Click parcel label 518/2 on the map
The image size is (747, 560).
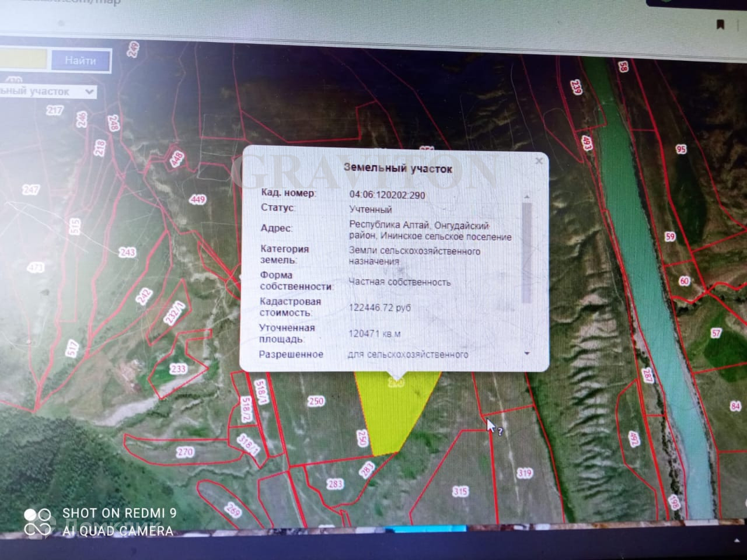[245, 409]
